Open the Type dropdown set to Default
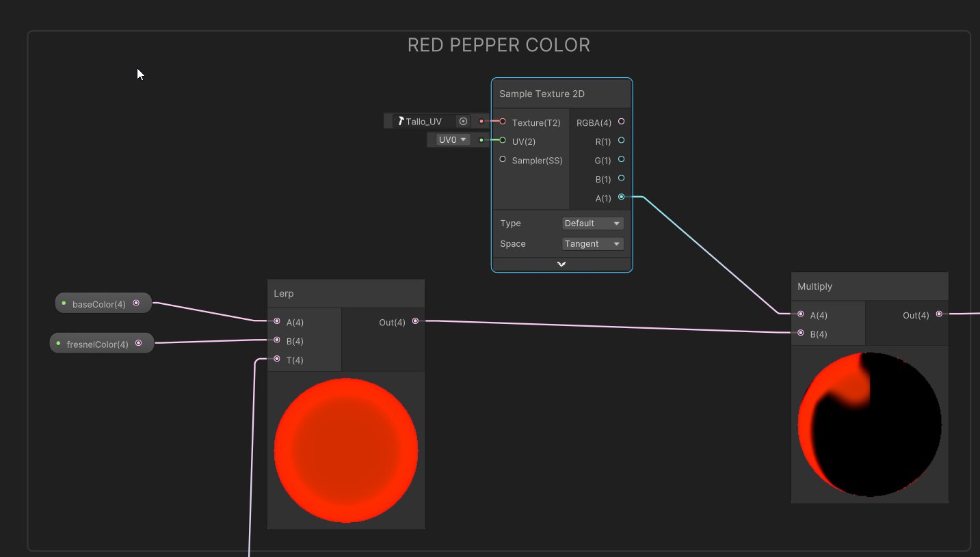Image resolution: width=980 pixels, height=557 pixels. click(x=592, y=223)
